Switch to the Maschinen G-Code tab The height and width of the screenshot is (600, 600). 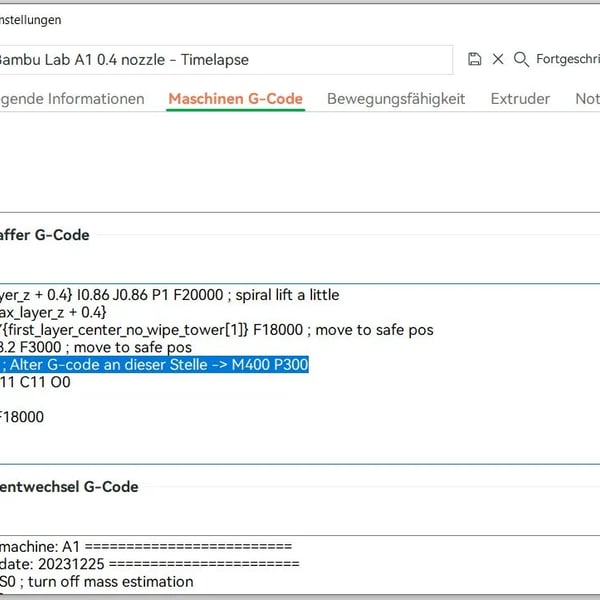coord(235,99)
